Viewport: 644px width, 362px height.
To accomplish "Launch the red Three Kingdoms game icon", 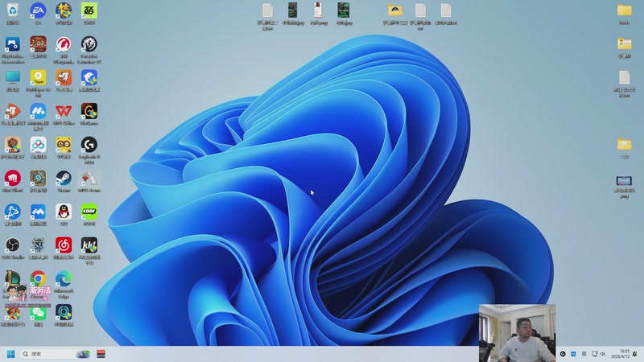I will click(38, 44).
